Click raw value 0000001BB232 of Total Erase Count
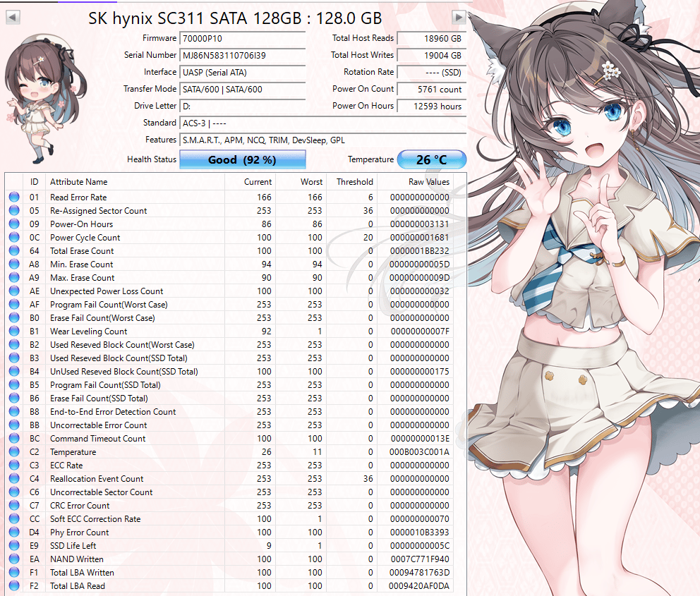The height and width of the screenshot is (596, 700). click(x=420, y=250)
